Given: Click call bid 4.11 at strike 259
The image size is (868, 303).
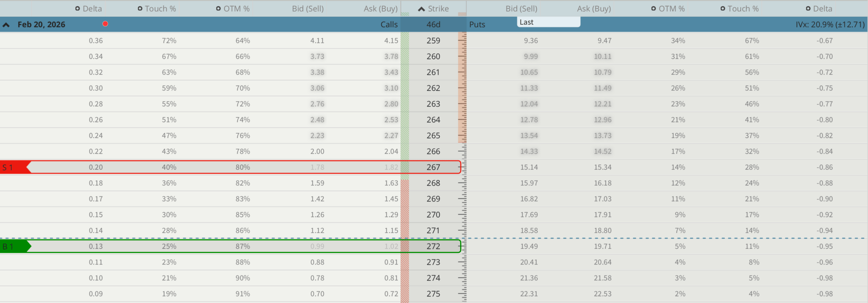Looking at the screenshot, I should 317,41.
